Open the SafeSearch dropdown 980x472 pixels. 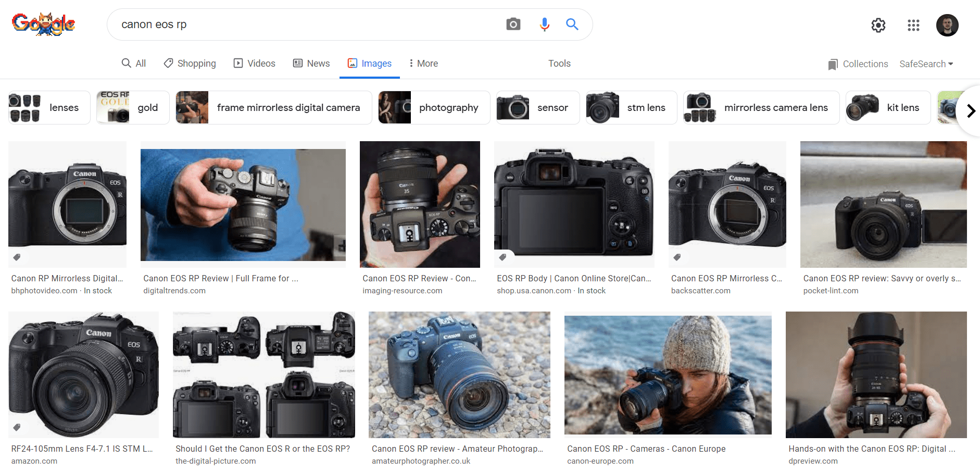click(x=926, y=64)
